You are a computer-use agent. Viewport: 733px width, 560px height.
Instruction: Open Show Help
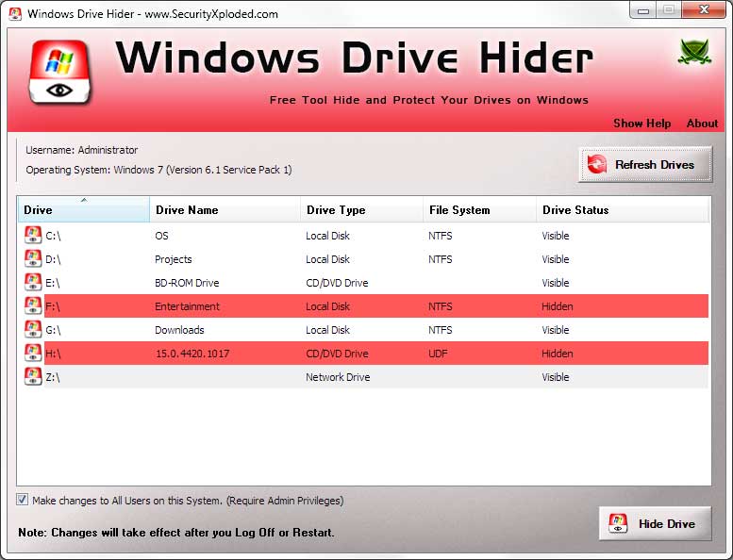coord(641,124)
